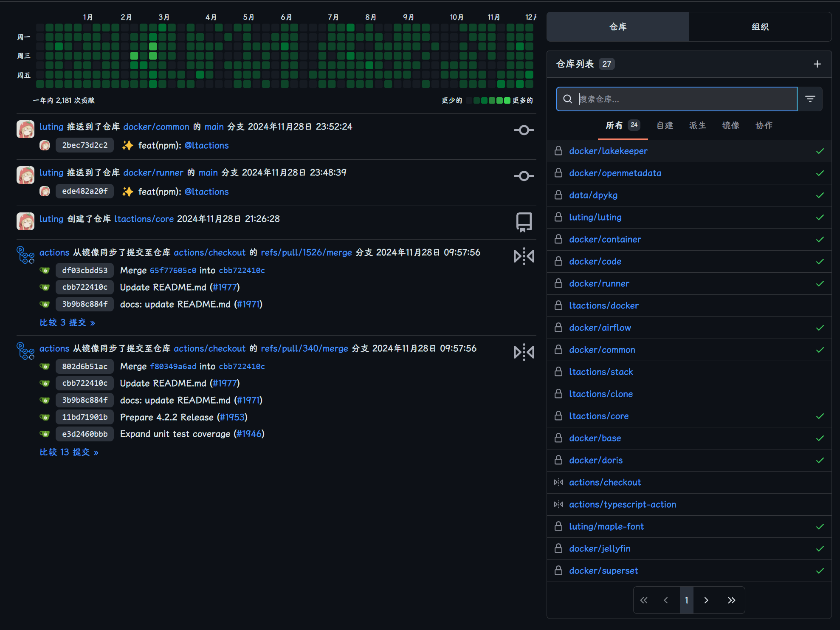
Task: Go to the next repository page arrow
Action: tap(706, 600)
